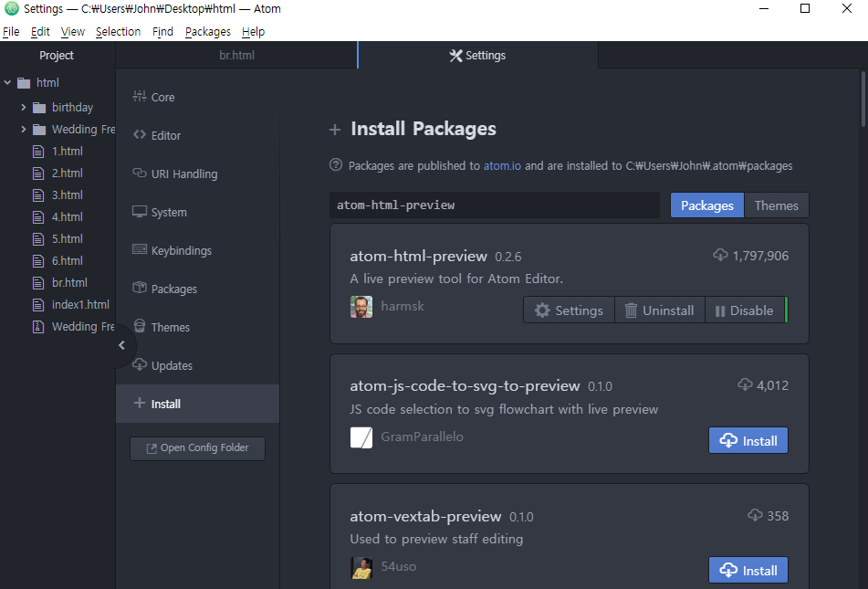Select the birthday folder
The width and height of the screenshot is (868, 589).
72,107
